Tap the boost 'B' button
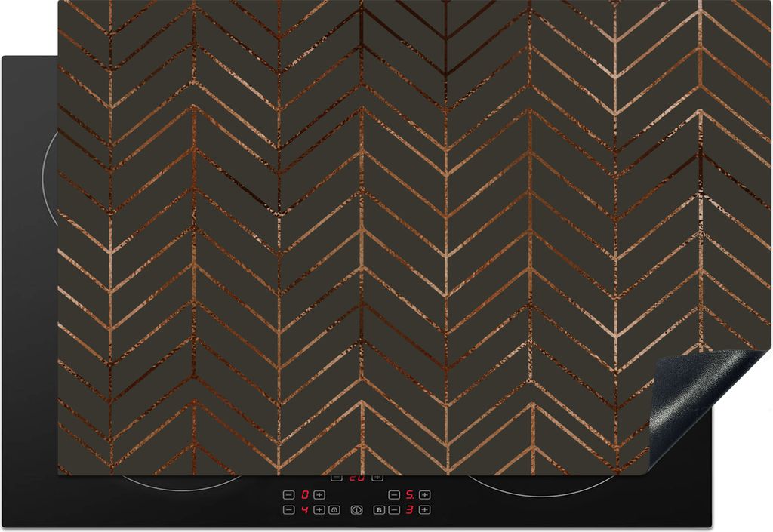This screenshot has height=532, width=773. point(379,510)
